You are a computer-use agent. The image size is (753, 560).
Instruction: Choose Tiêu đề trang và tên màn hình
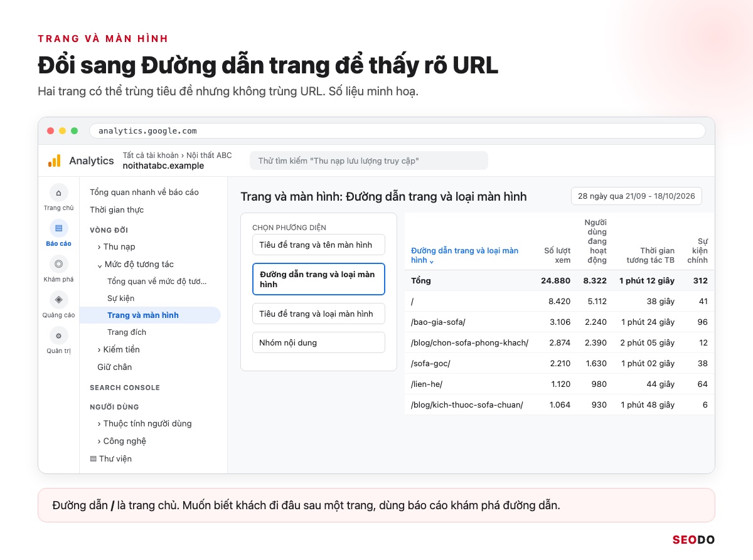tap(319, 245)
